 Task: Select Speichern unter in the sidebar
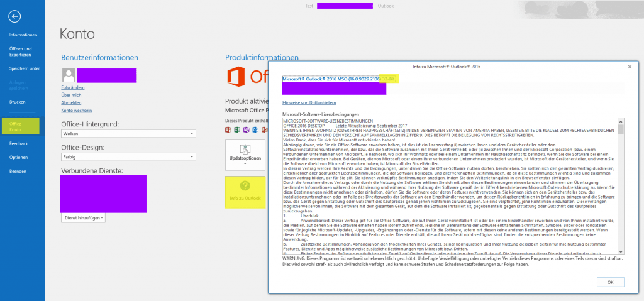pos(25,68)
